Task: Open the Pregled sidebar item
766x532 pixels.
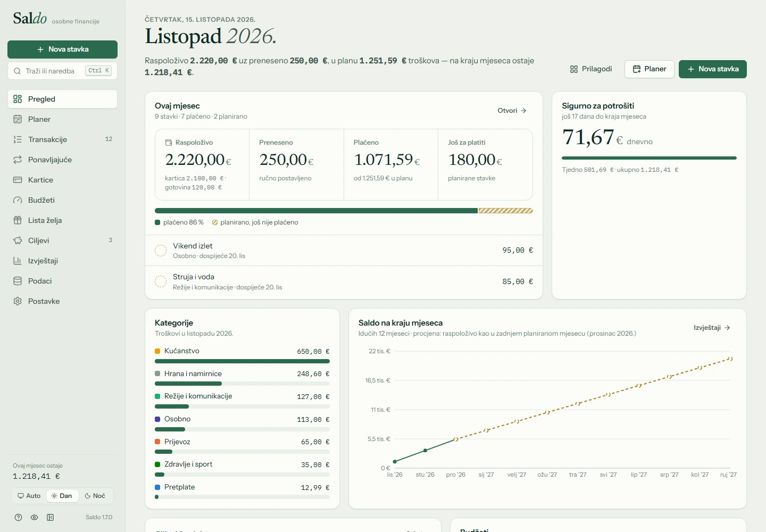Action: 62,99
